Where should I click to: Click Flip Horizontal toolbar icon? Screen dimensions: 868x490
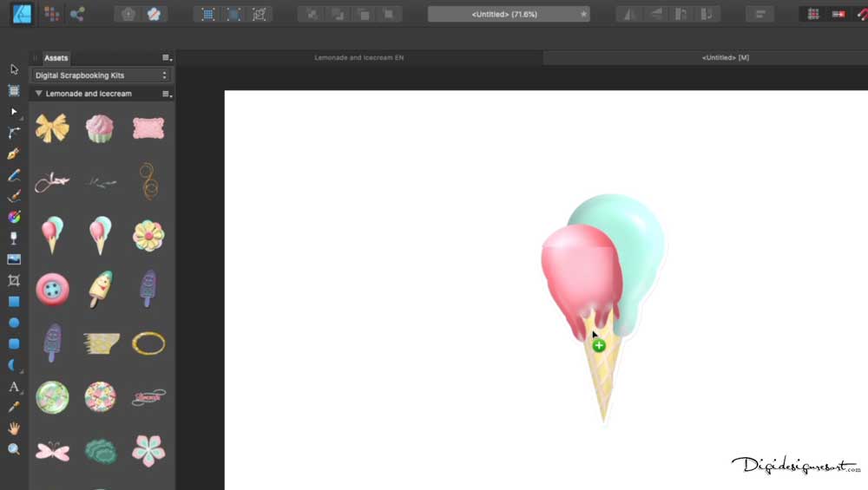pyautogui.click(x=629, y=14)
